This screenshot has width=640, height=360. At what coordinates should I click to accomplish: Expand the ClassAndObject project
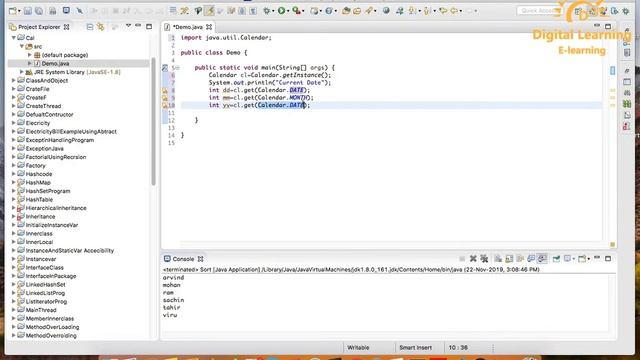click(13, 80)
